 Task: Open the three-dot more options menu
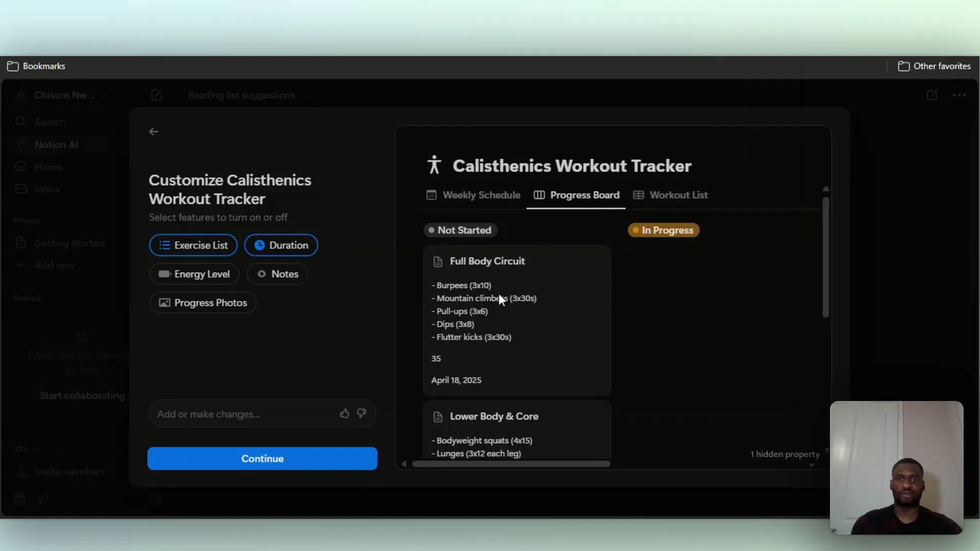(959, 95)
